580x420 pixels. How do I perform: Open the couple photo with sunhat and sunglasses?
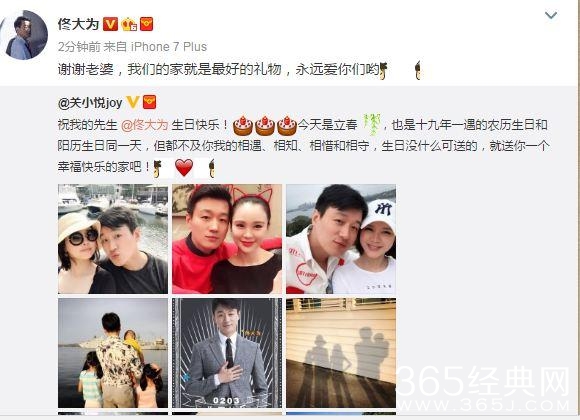[113, 239]
